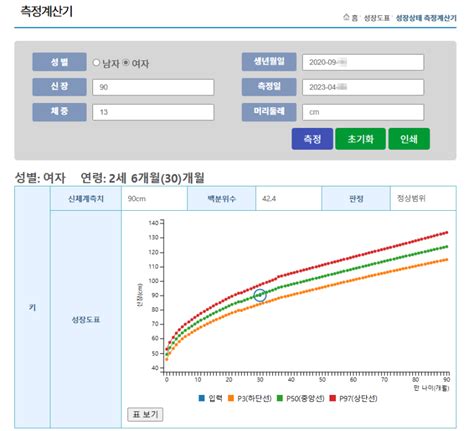474x431 pixels.
Task: Click the 판정 header cell
Action: 356,199
